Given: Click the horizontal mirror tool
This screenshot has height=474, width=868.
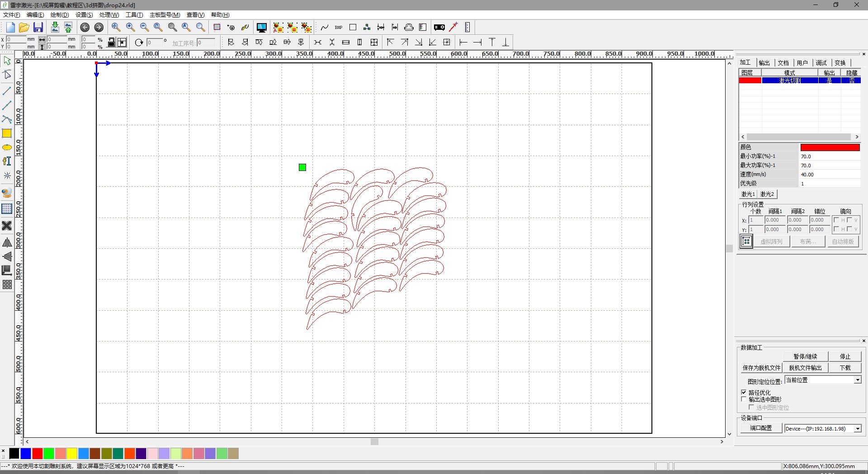Looking at the screenshot, I should [7, 242].
